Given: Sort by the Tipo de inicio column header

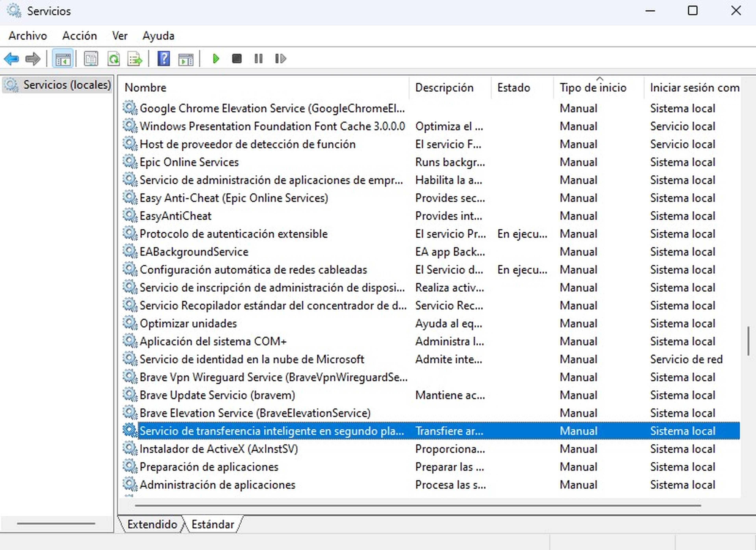Looking at the screenshot, I should (x=599, y=88).
